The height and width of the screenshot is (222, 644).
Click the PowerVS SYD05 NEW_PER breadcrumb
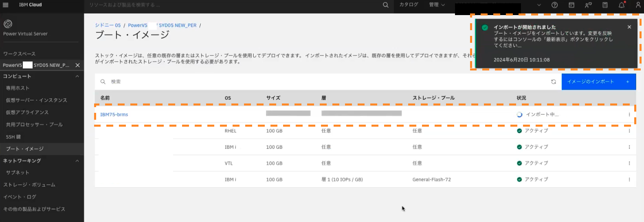(162, 25)
